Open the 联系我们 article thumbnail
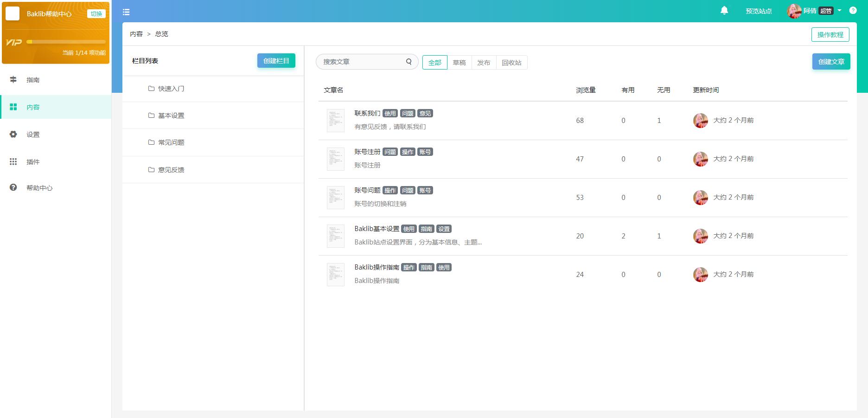 (335, 121)
